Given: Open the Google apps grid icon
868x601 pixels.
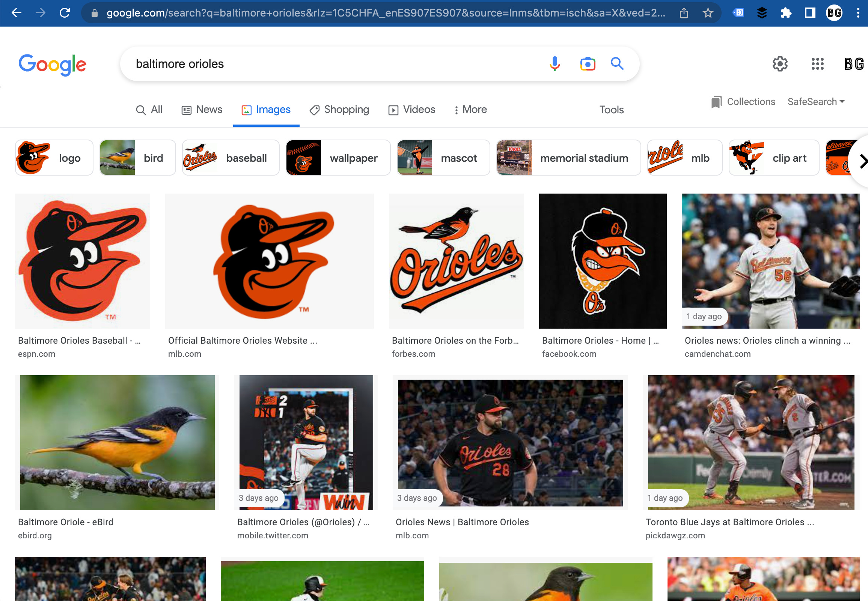Looking at the screenshot, I should 818,64.
